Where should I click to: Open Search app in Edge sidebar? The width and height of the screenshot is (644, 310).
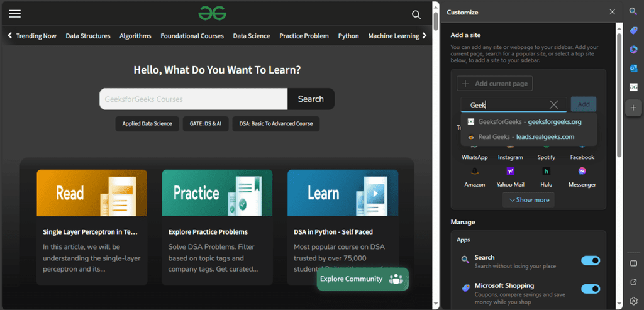coord(633,11)
